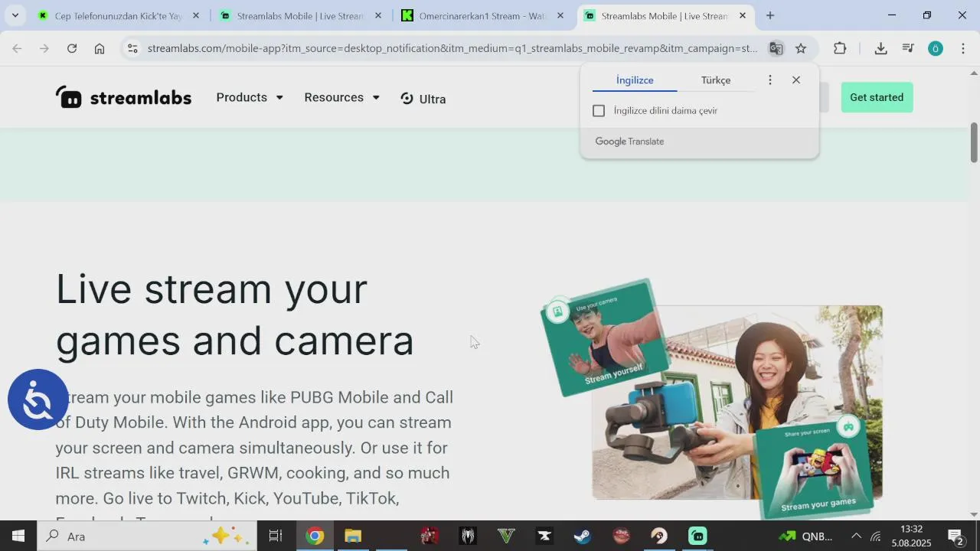980x551 pixels.
Task: Open the tab search dropdown arrow
Action: (x=15, y=15)
